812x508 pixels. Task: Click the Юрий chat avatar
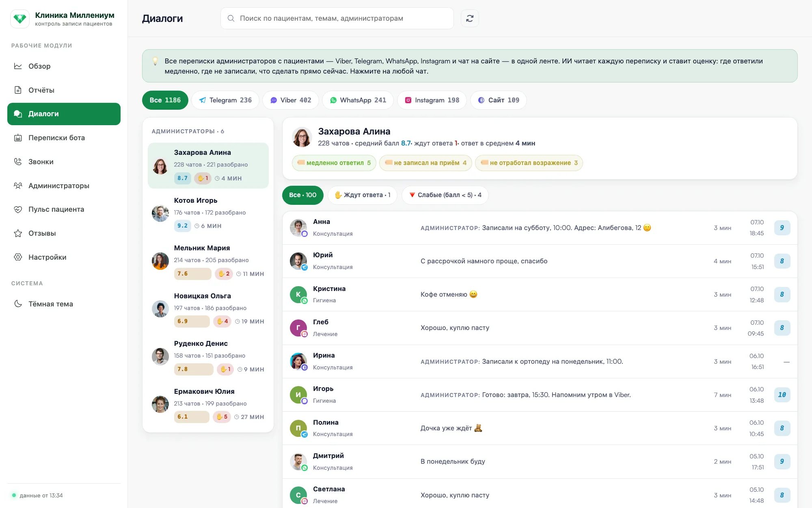(x=298, y=261)
